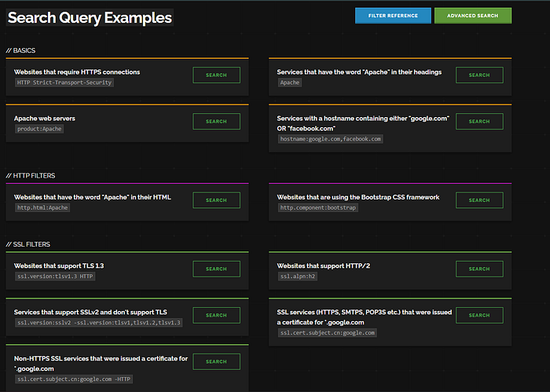Search hostnames containing google.com or facebook.com
550x392 pixels.
click(479, 122)
